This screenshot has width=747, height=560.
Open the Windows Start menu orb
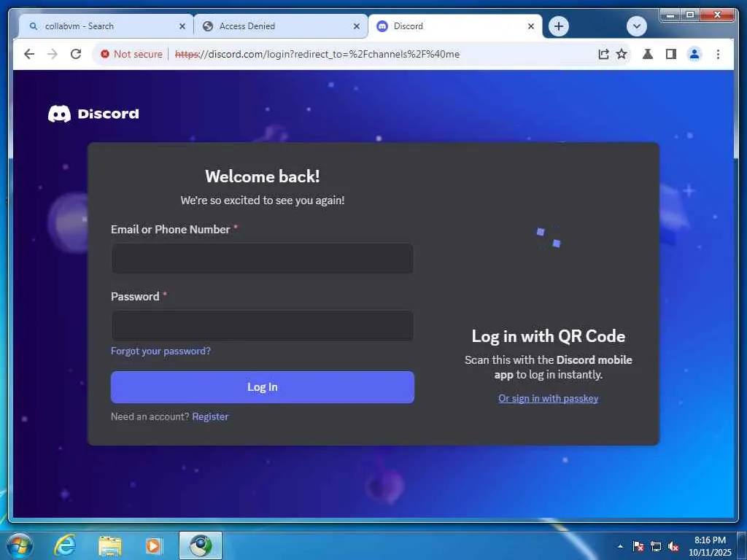[x=19, y=545]
